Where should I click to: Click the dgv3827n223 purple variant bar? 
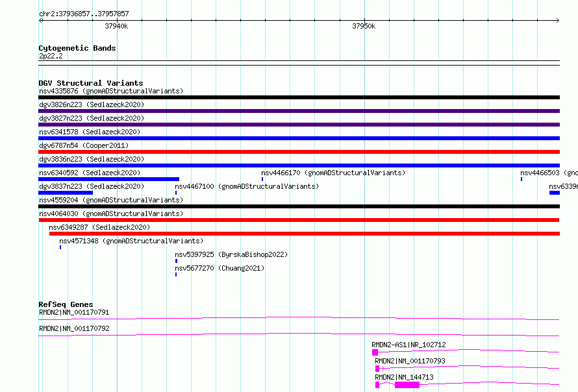tap(299, 125)
